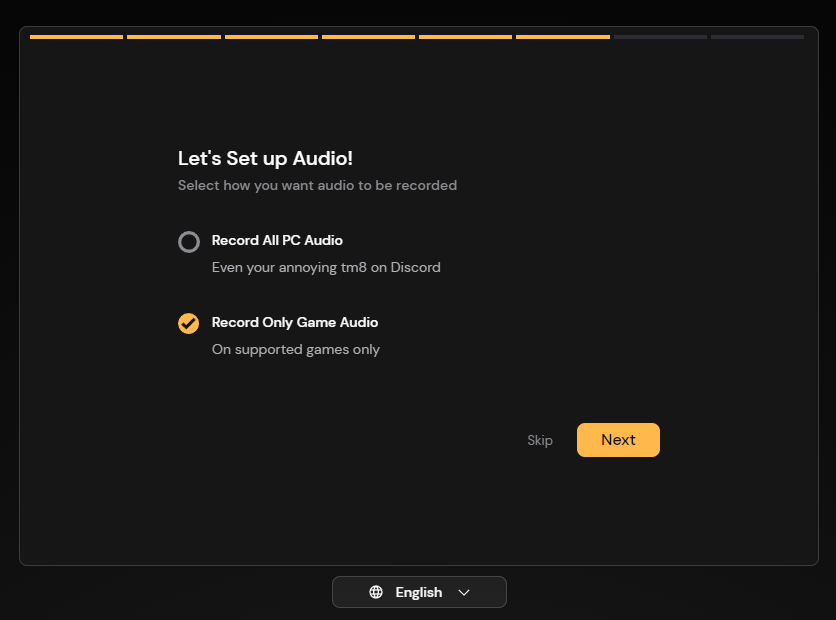Select the Record All PC Audio radio button
Screen dimensions: 836x620
pos(188,241)
